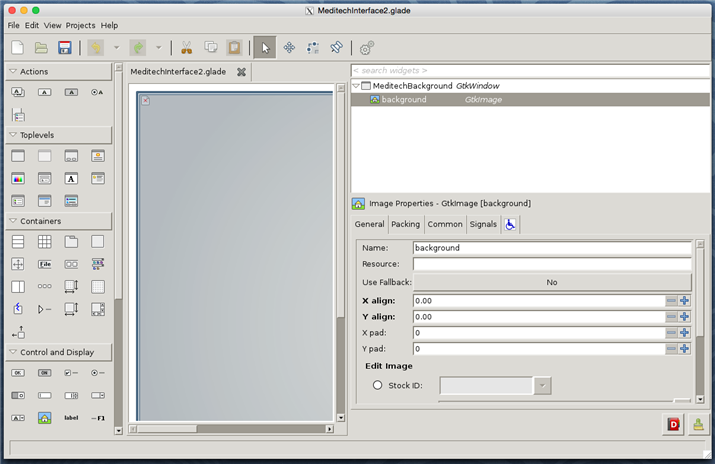Click the search widgets field
Screen dimensions: 715x464
pyautogui.click(x=530, y=70)
